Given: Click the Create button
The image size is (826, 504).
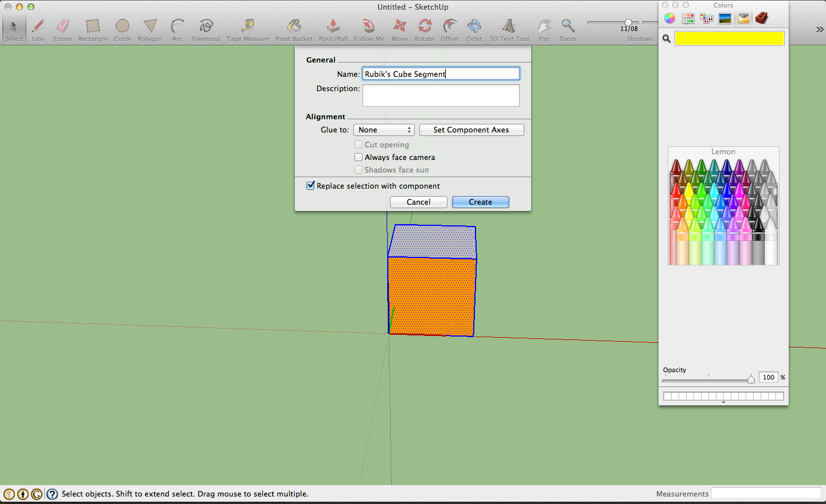Looking at the screenshot, I should 480,202.
